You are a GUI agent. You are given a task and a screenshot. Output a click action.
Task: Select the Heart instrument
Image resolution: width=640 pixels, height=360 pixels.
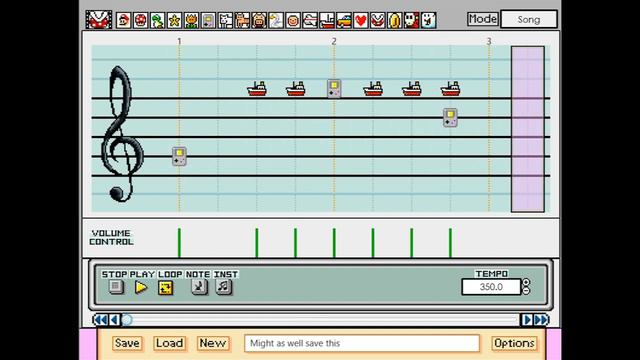(x=361, y=20)
